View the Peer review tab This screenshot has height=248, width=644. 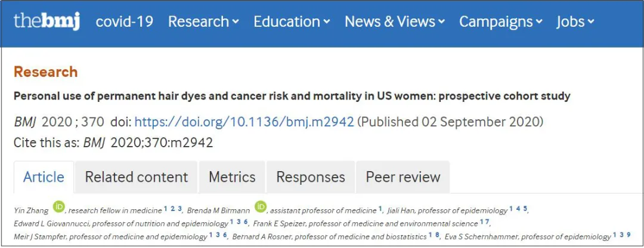pos(403,177)
